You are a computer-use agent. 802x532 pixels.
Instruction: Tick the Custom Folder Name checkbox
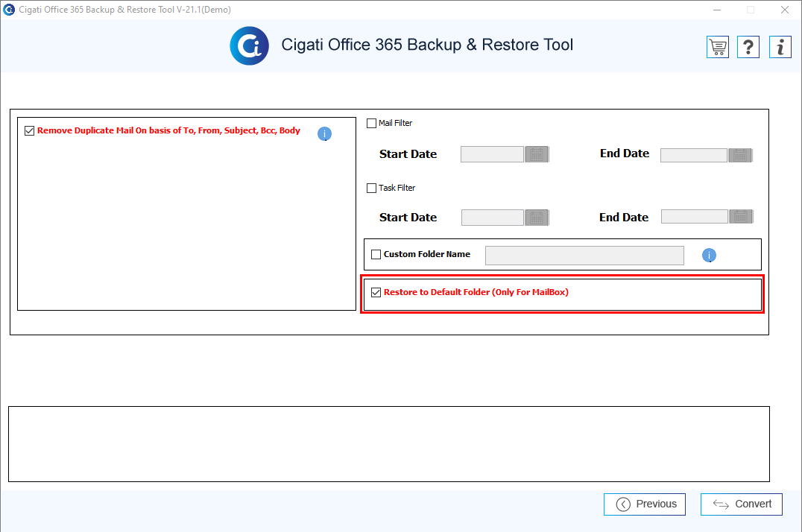(376, 254)
